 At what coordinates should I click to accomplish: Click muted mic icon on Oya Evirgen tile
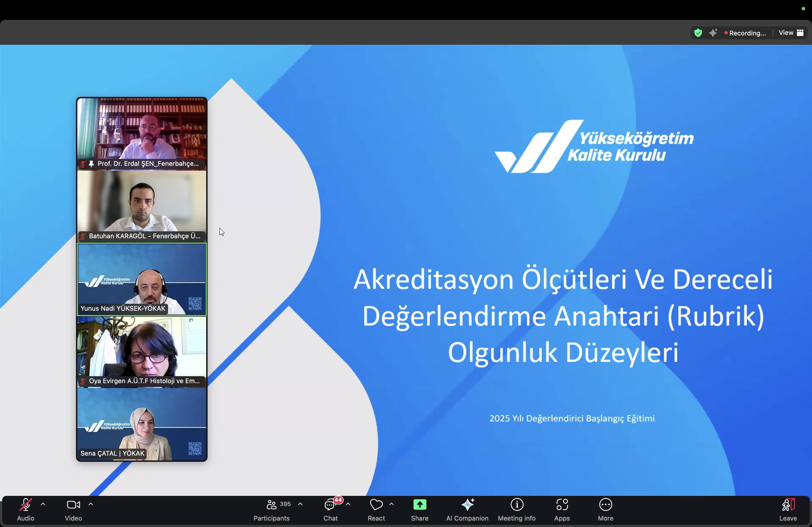[83, 381]
